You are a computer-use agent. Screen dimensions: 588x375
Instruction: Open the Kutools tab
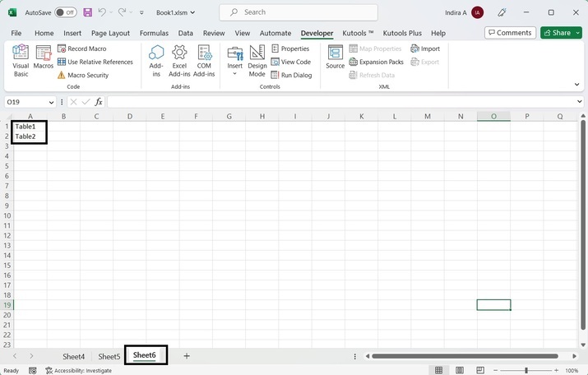358,33
